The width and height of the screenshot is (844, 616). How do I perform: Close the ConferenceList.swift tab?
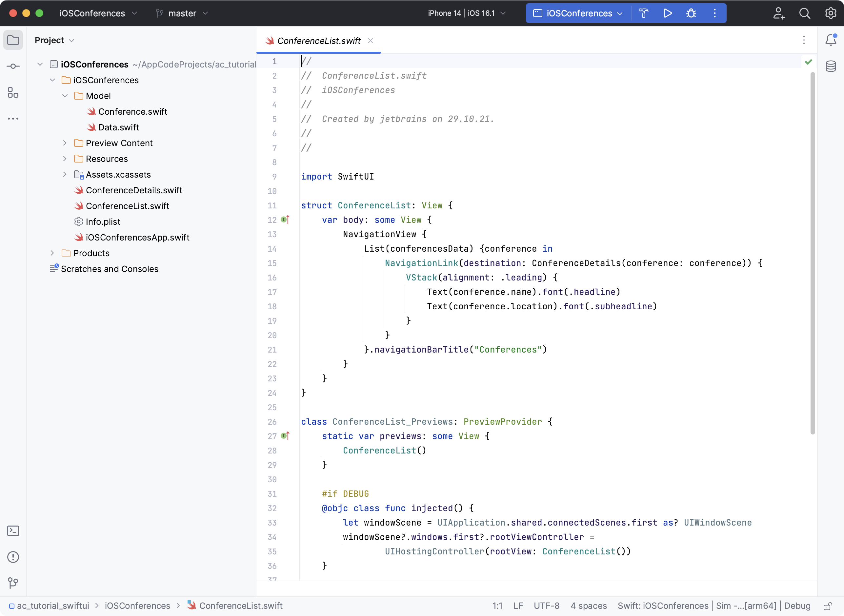[x=371, y=41]
